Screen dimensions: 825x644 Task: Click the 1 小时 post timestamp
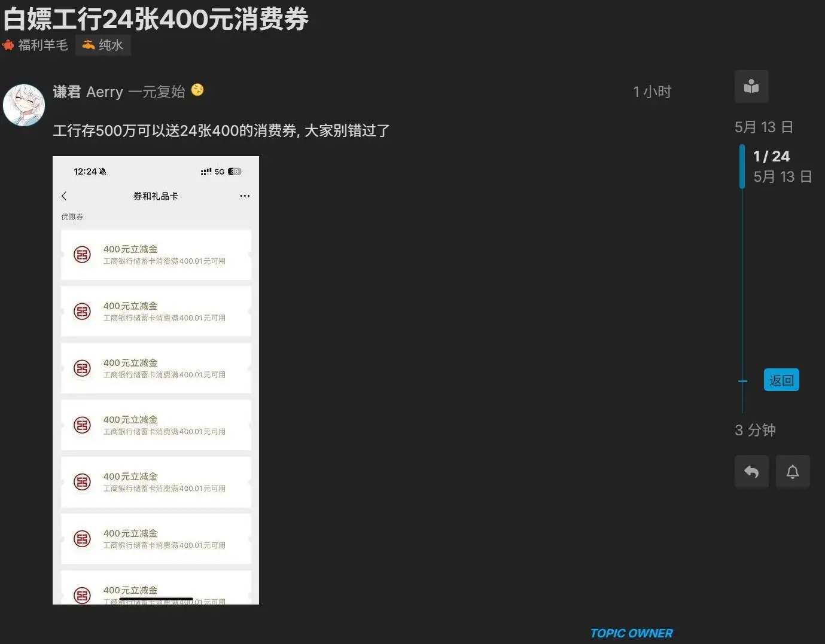click(x=652, y=91)
